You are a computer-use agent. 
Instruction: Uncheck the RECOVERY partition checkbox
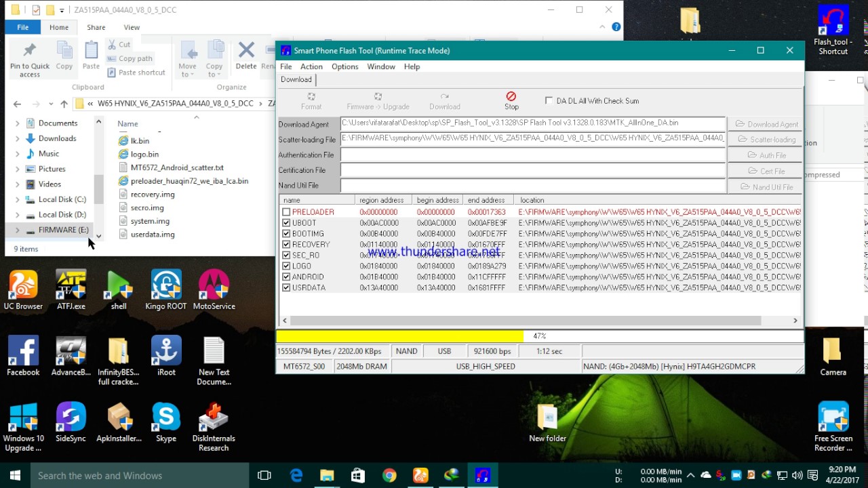pyautogui.click(x=286, y=245)
